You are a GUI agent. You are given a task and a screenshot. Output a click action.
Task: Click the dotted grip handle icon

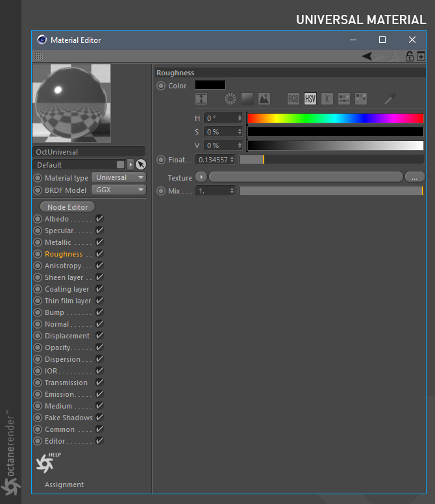[x=39, y=56]
